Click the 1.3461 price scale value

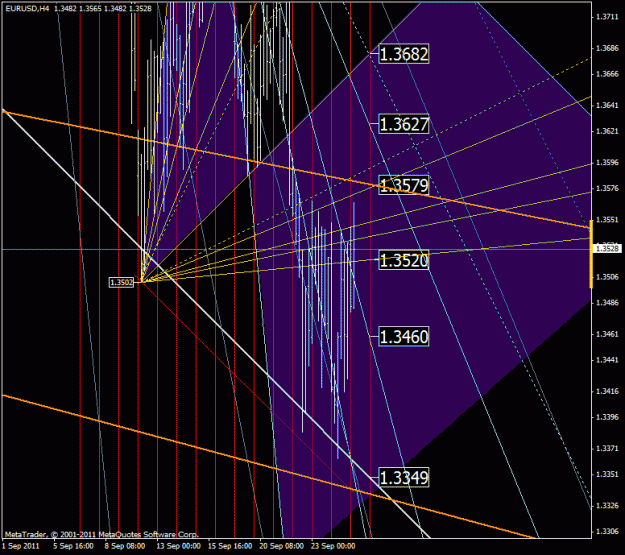pos(607,334)
